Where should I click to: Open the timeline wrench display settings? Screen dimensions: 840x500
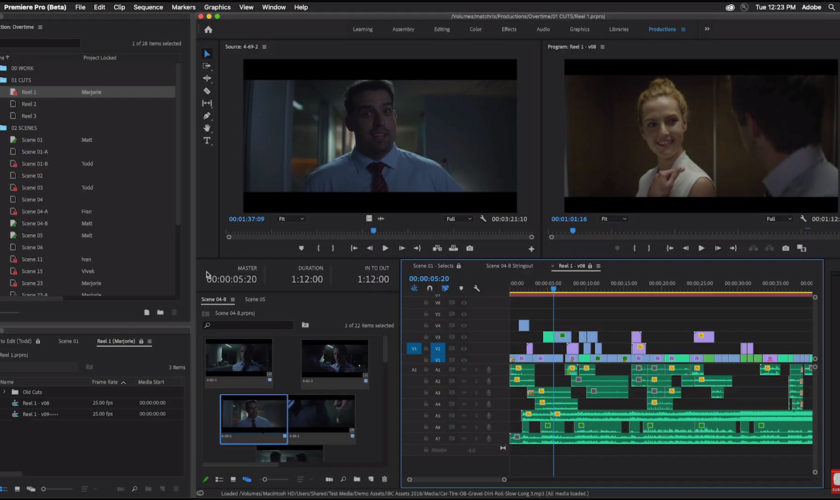point(477,288)
